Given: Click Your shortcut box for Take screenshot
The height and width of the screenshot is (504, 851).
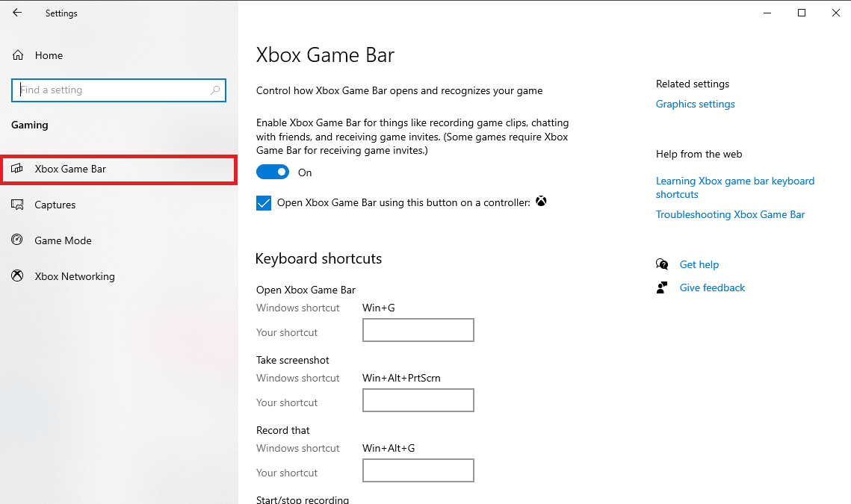Looking at the screenshot, I should [418, 399].
